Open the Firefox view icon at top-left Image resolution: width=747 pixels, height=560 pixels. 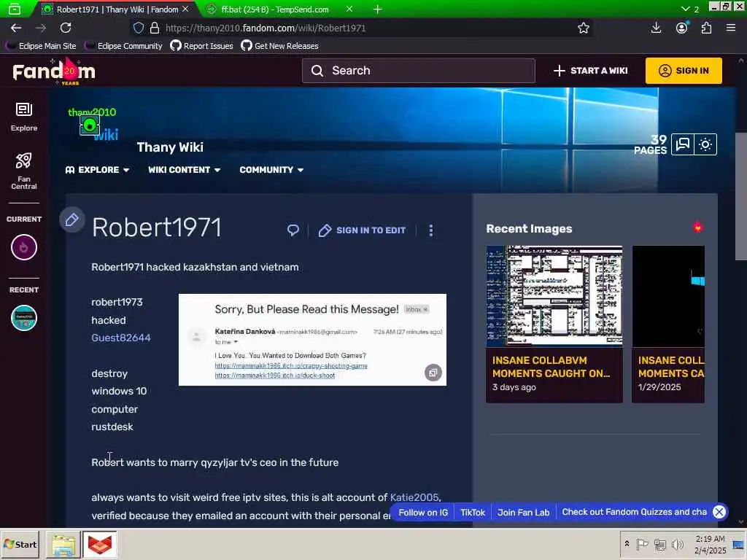pyautogui.click(x=15, y=9)
